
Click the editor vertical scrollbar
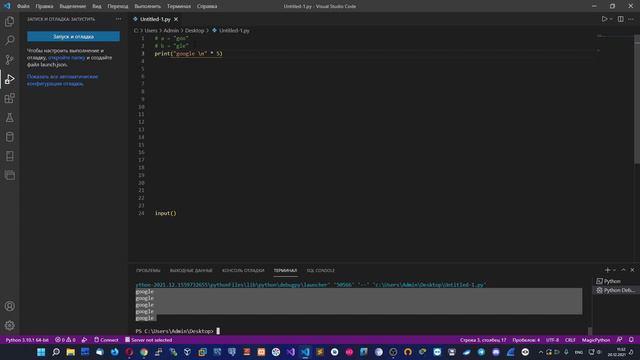pyautogui.click(x=637, y=100)
